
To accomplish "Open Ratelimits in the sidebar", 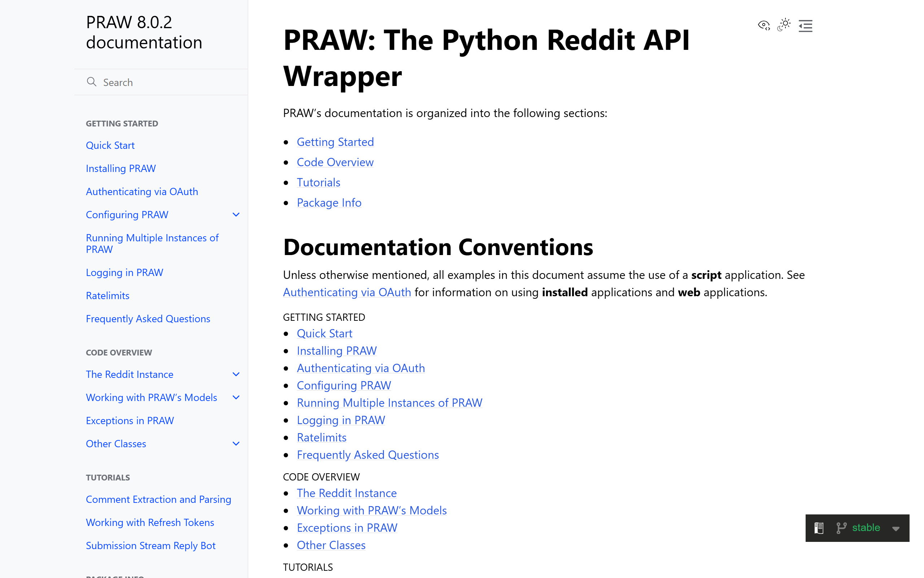I will pos(108,296).
